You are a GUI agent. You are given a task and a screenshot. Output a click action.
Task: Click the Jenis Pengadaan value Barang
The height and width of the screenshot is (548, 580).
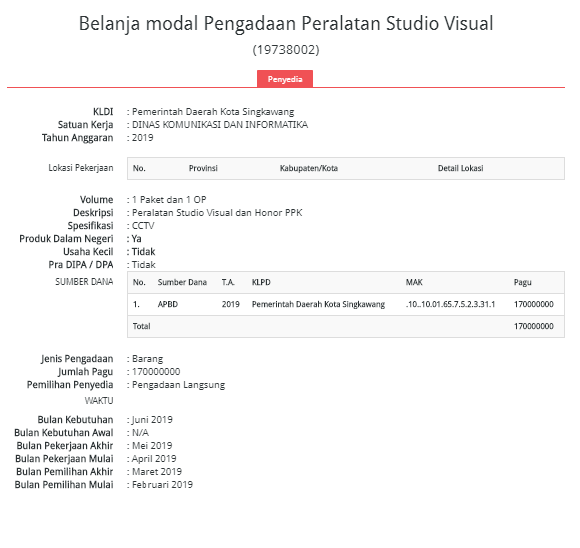pos(147,359)
